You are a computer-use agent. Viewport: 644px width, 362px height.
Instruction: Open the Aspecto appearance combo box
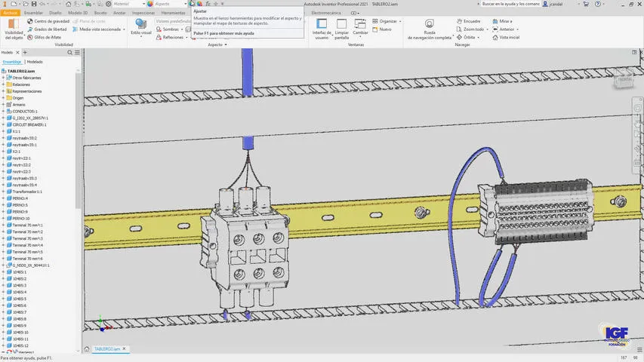click(x=171, y=4)
